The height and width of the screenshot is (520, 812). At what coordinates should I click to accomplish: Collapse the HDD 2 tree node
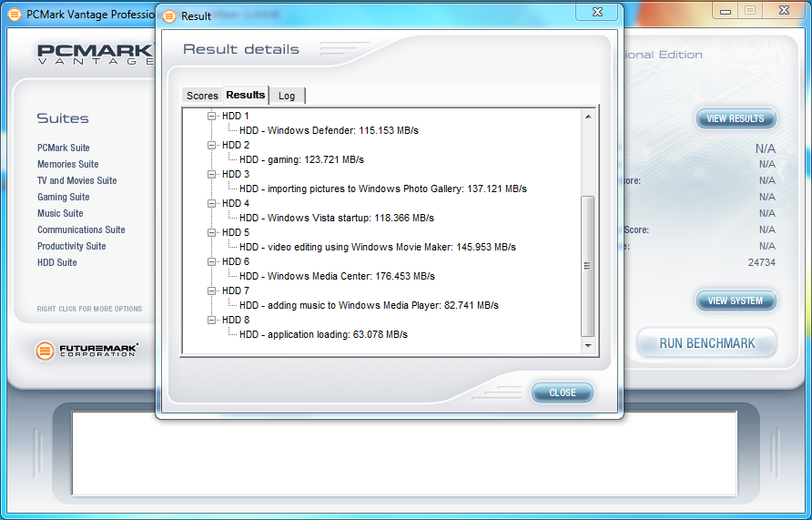pos(211,145)
